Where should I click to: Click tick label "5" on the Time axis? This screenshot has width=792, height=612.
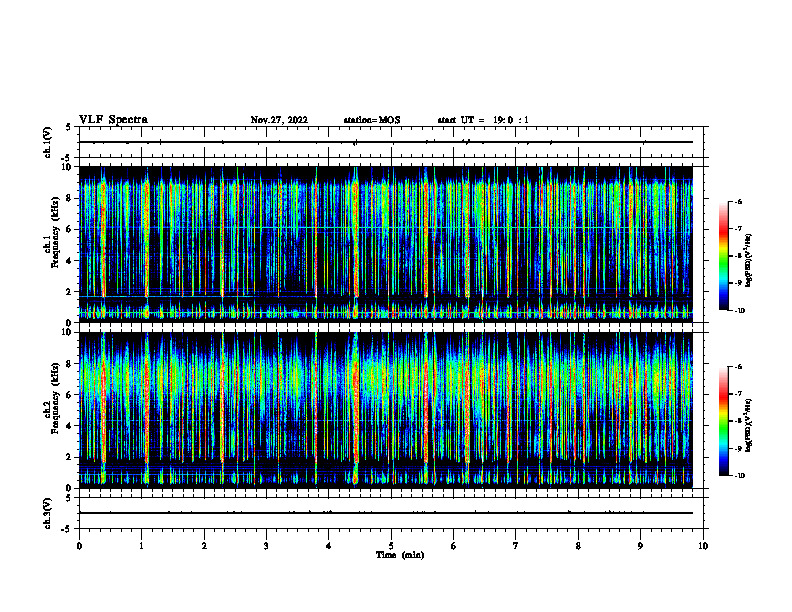[391, 546]
